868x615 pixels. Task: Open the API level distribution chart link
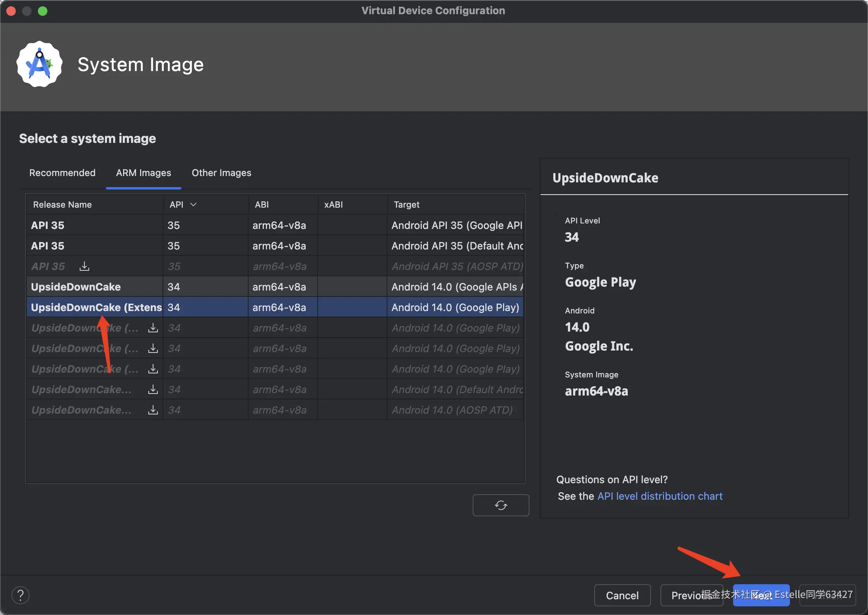[x=660, y=496]
